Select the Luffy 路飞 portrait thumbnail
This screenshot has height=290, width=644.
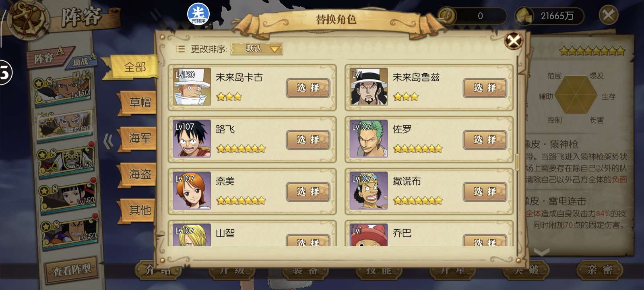point(192,139)
